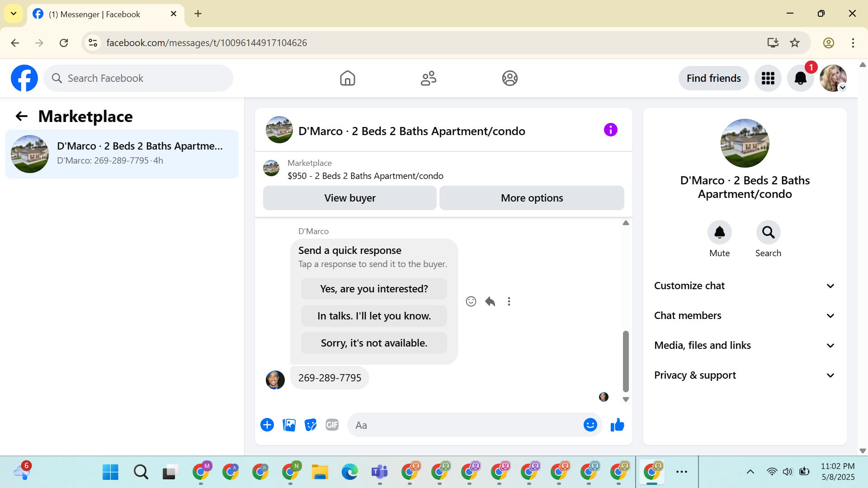
Task: Open more actions for the quick response message
Action: click(x=509, y=301)
